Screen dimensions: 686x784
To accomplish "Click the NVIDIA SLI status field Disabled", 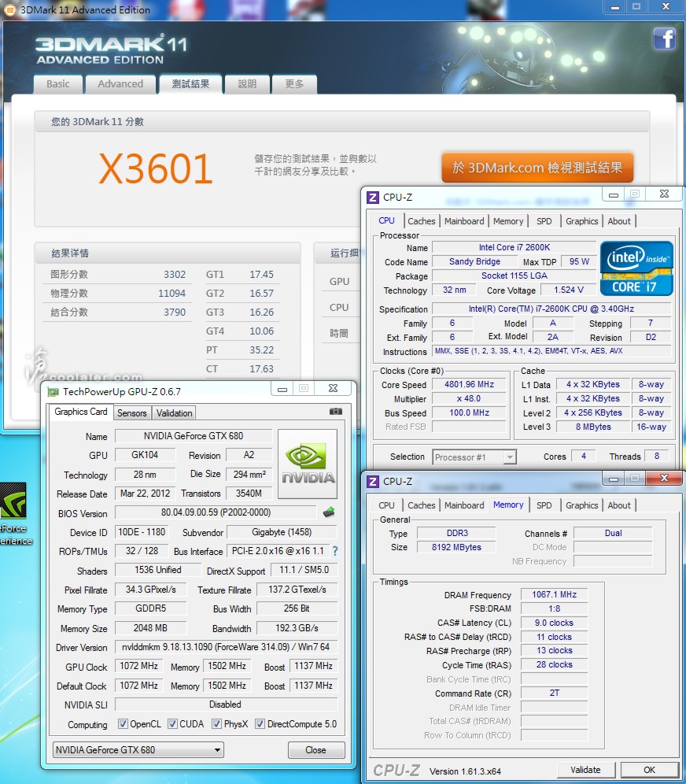I will click(x=226, y=704).
